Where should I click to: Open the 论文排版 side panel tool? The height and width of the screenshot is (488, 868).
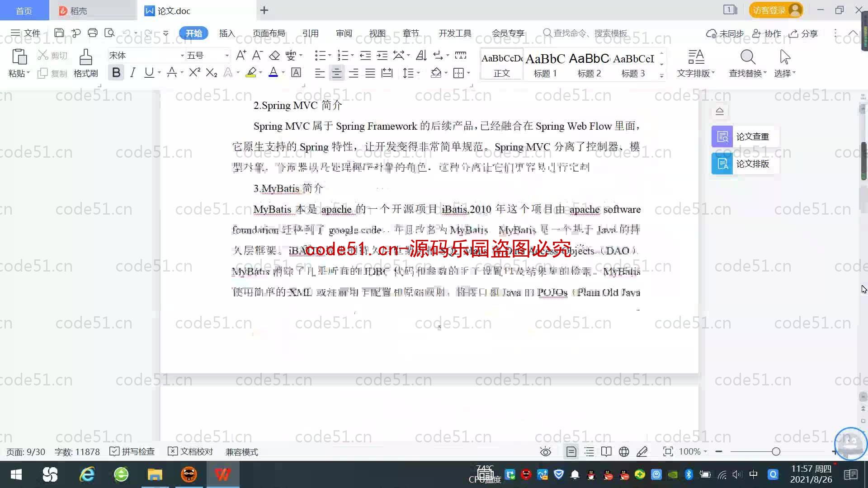(x=745, y=164)
